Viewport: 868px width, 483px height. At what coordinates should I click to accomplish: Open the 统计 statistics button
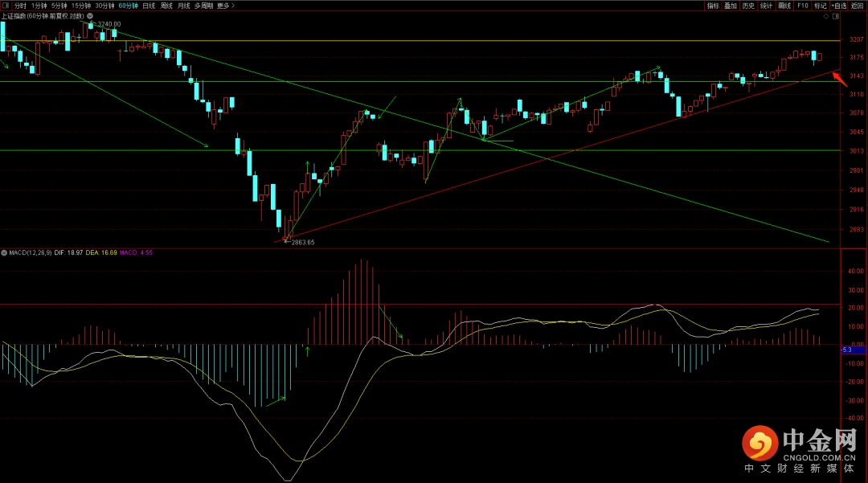coord(766,6)
